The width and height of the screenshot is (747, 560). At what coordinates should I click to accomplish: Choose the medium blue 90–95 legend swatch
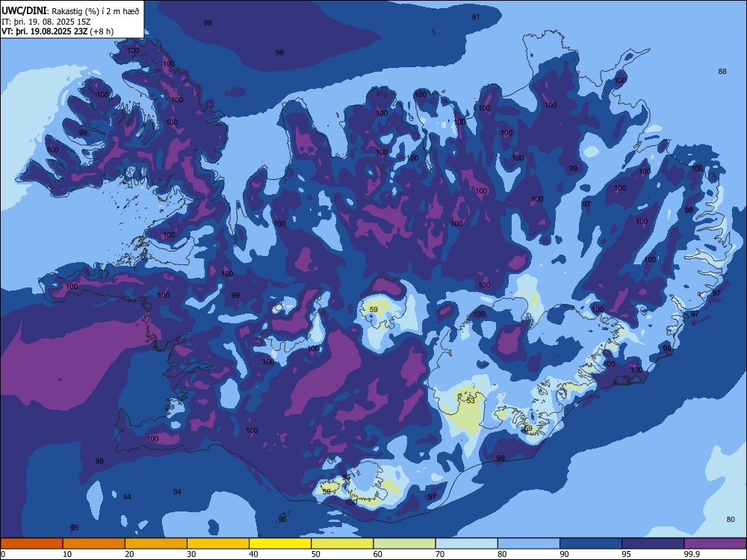[x=591, y=544]
